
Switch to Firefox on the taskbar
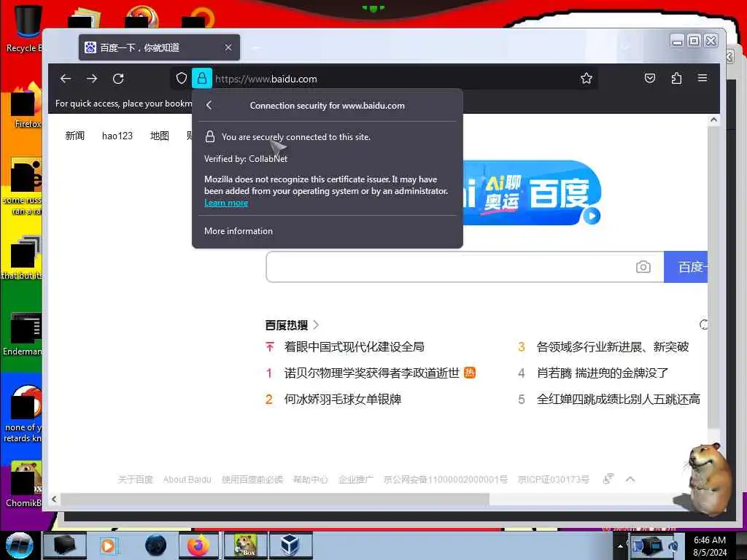198,545
